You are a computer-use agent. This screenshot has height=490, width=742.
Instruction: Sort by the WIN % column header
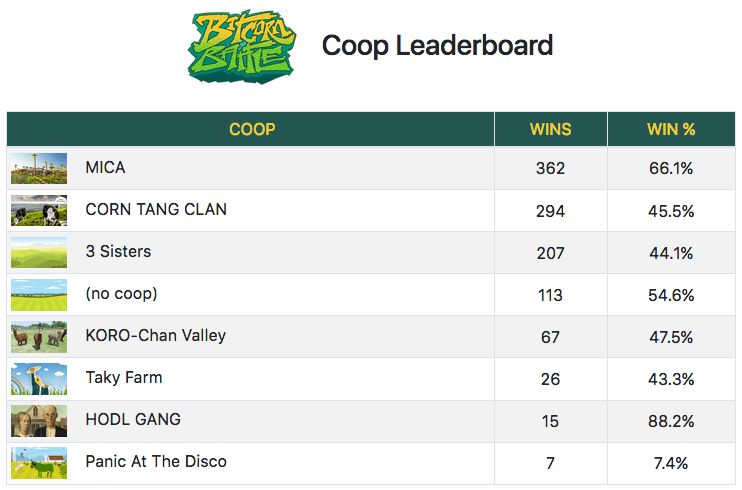pos(671,129)
